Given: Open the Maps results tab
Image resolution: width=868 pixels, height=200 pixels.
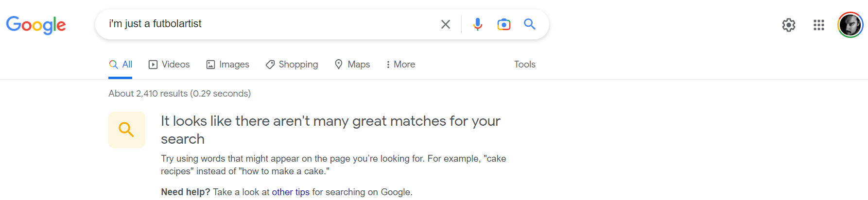Looking at the screenshot, I should 352,65.
